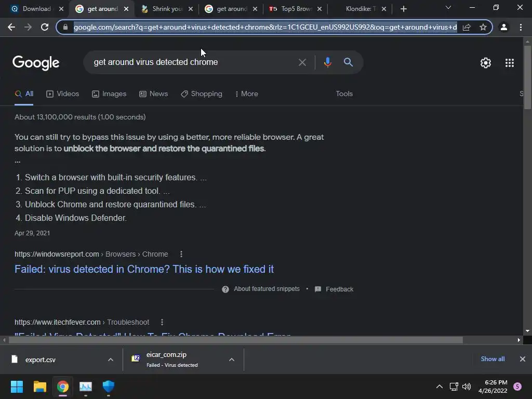Open Windows Security shield in taskbar
This screenshot has width=532, height=399.
tap(109, 387)
